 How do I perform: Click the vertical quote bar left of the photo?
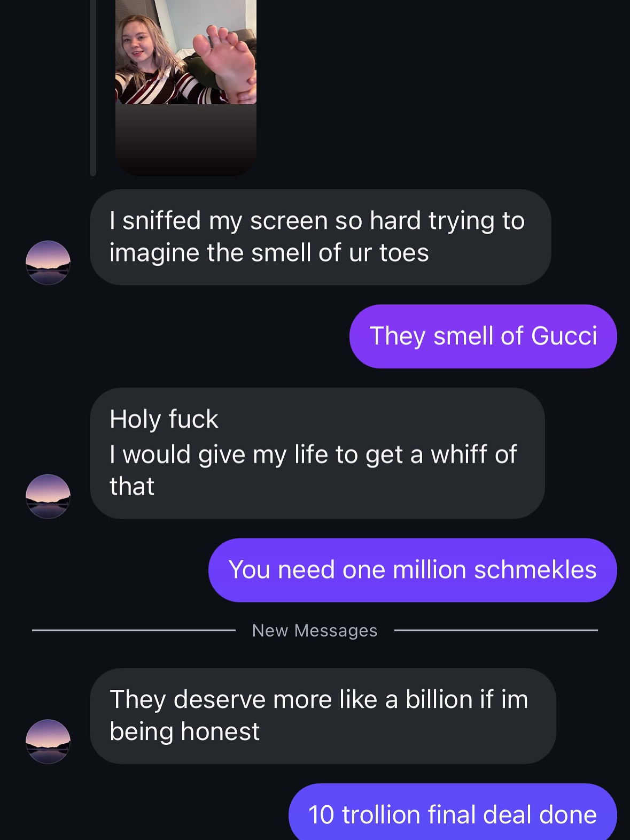click(93, 88)
